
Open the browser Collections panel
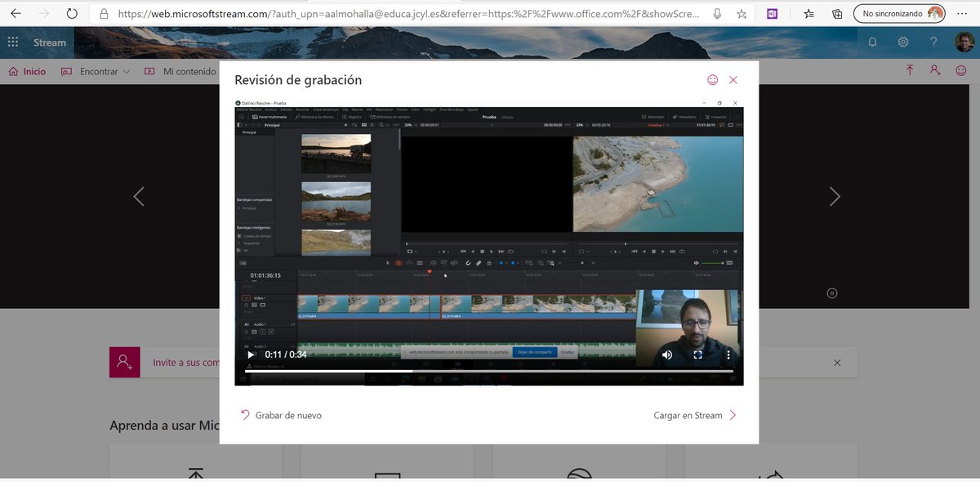pos(837,14)
